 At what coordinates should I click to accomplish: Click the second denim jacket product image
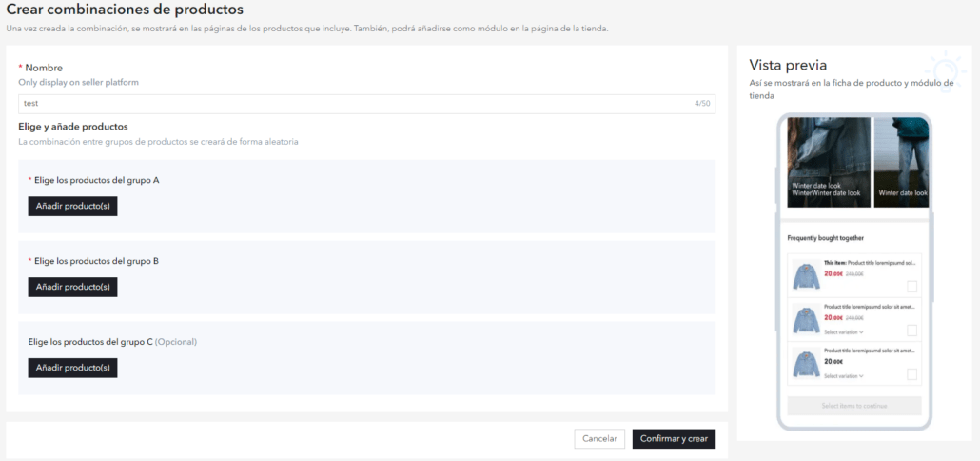pos(806,320)
